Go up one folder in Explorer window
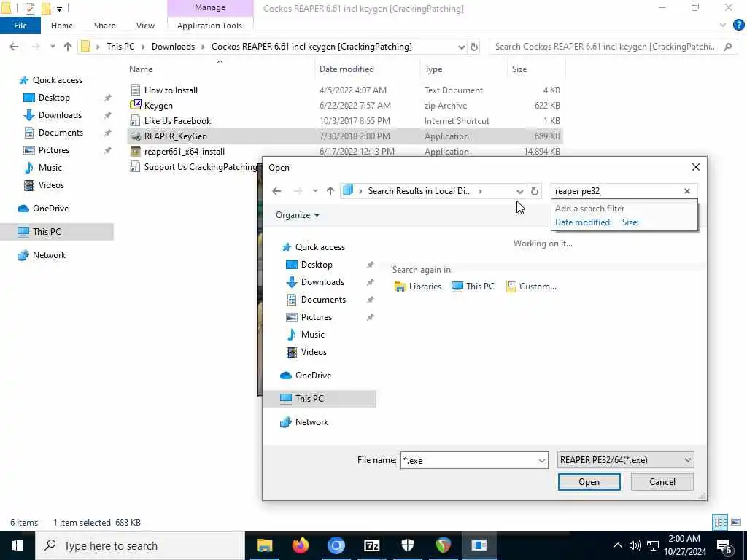Viewport: 747px width, 560px height. click(x=68, y=47)
